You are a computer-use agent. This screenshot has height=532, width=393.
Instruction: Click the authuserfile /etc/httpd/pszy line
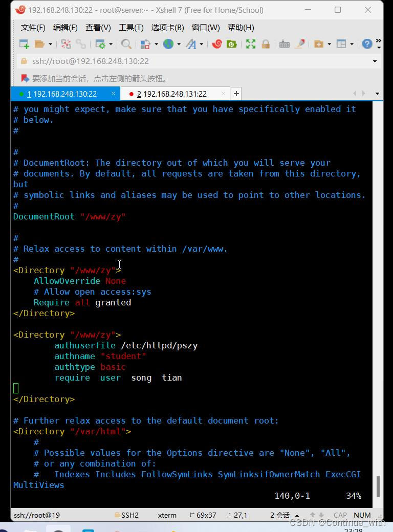pyautogui.click(x=126, y=345)
